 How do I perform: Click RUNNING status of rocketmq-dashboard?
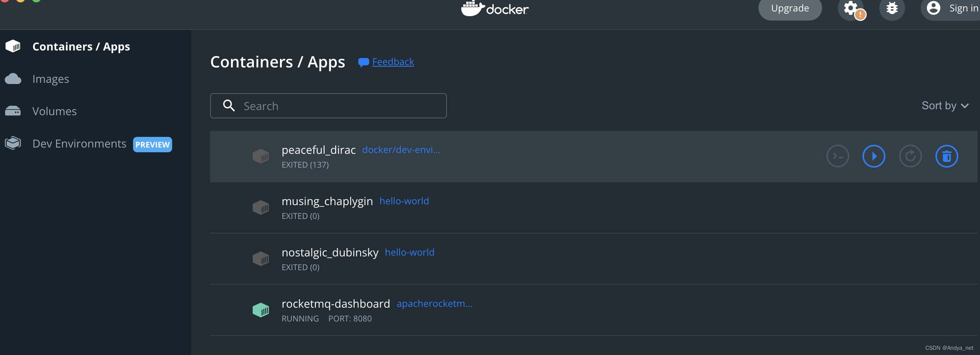(300, 319)
